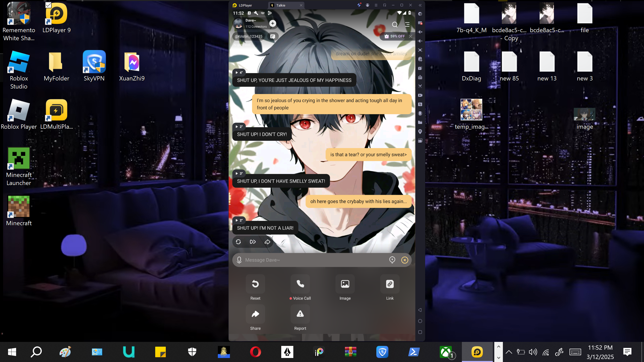Click the lightning icon in the LDPlayer title bar
This screenshot has width=644, height=362.
359,5
